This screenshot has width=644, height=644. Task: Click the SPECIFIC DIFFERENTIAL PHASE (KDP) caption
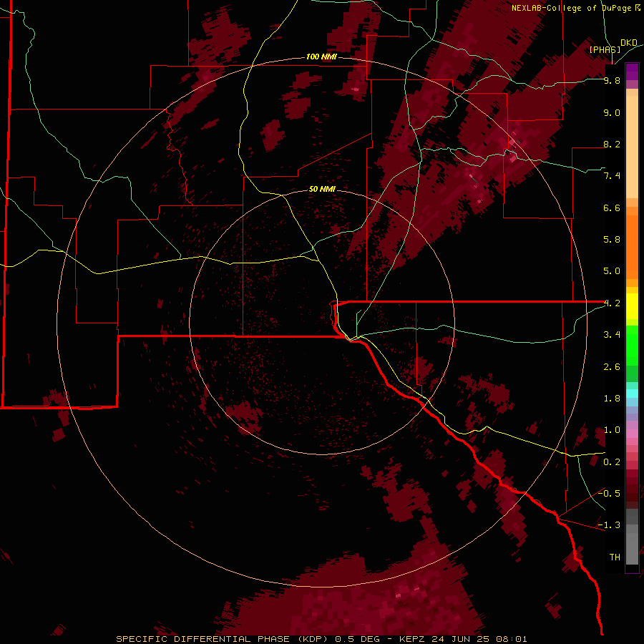pos(223,639)
